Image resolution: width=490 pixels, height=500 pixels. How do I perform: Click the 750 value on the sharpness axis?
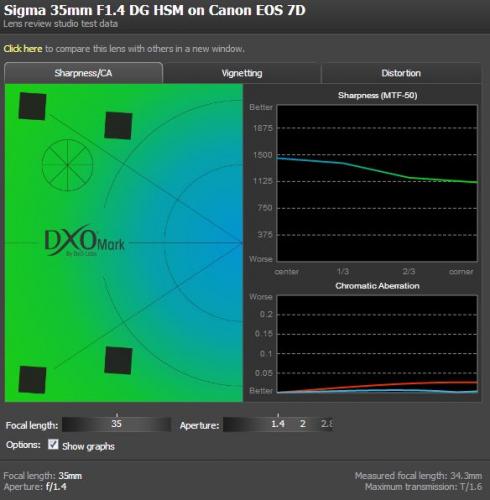[x=265, y=208]
